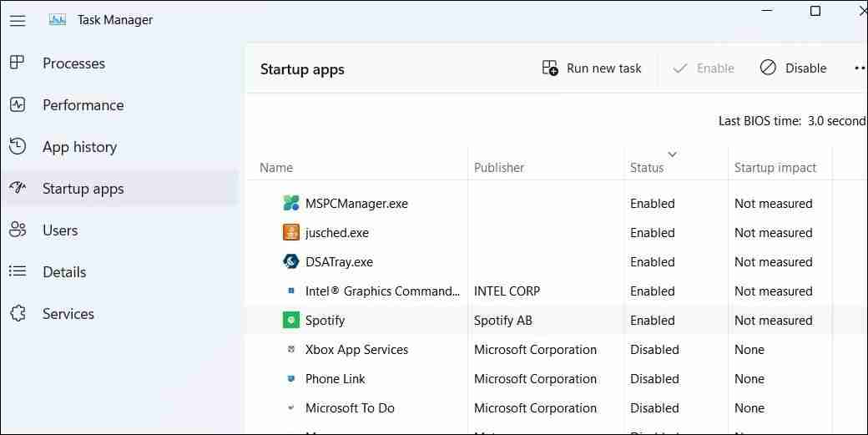The width and height of the screenshot is (868, 435).
Task: Click the jusched.exe Java icon
Action: (x=291, y=232)
